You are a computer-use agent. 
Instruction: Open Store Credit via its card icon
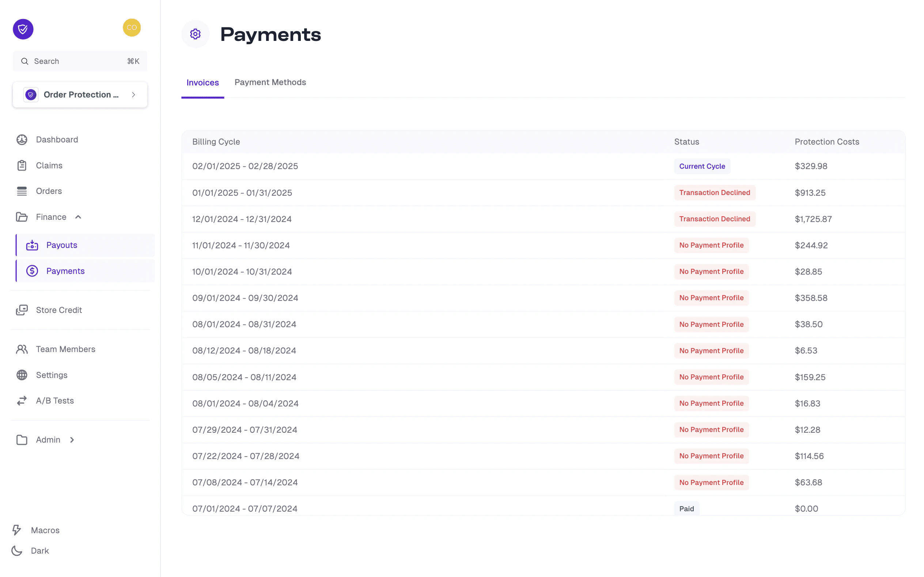click(22, 310)
